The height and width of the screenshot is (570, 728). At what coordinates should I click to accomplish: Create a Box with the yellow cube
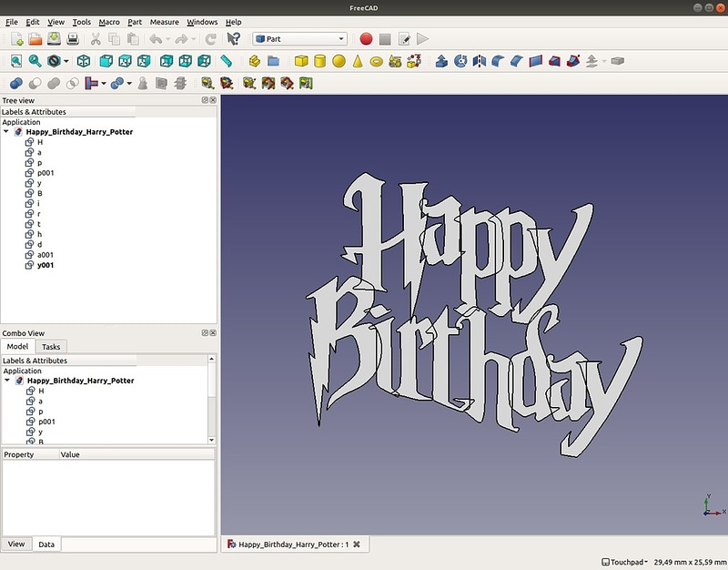[301, 61]
